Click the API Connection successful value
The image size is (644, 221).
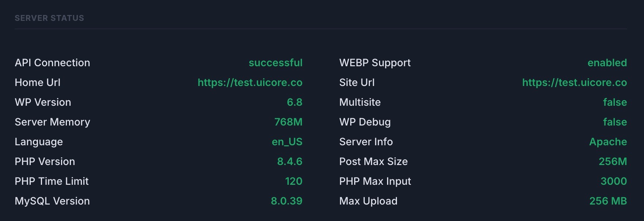(276, 63)
